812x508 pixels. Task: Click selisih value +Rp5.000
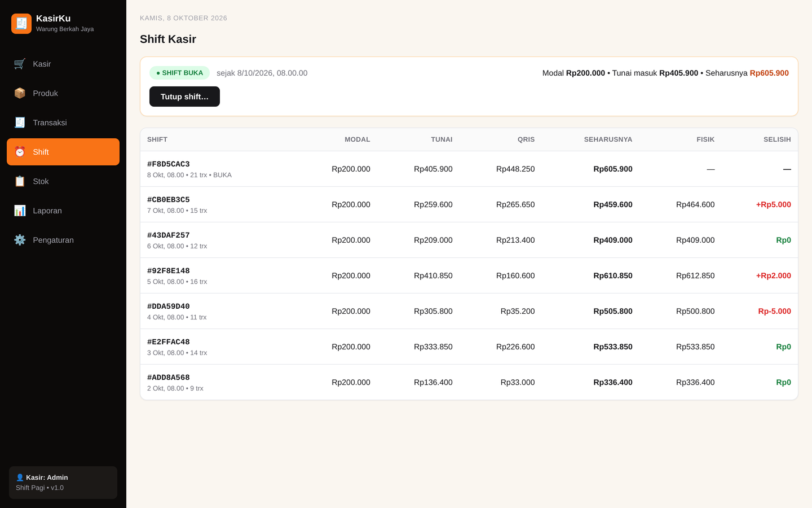(x=773, y=204)
